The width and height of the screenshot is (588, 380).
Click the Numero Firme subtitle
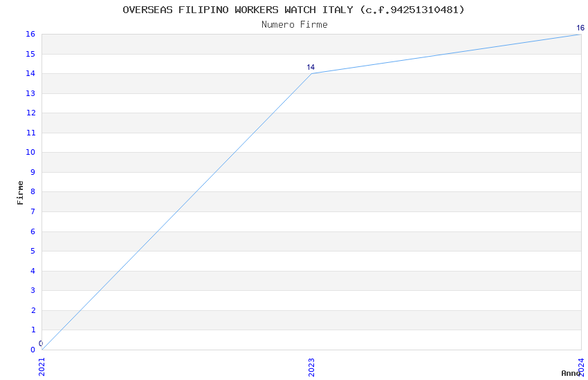(295, 25)
